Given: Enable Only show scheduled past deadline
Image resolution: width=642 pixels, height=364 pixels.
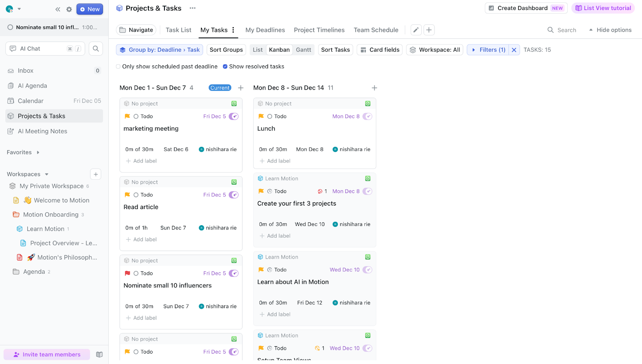Looking at the screenshot, I should 118,67.
